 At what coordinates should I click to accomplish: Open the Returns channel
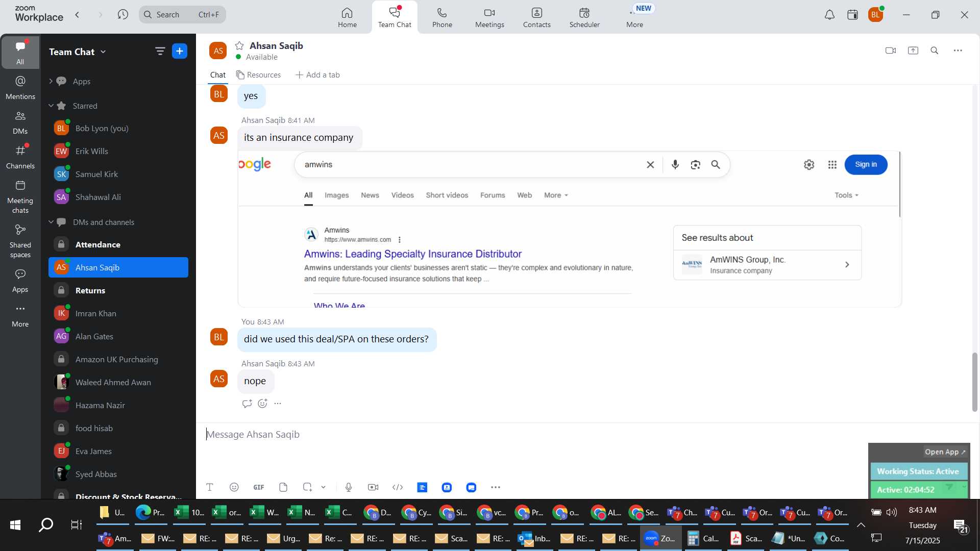(118, 290)
